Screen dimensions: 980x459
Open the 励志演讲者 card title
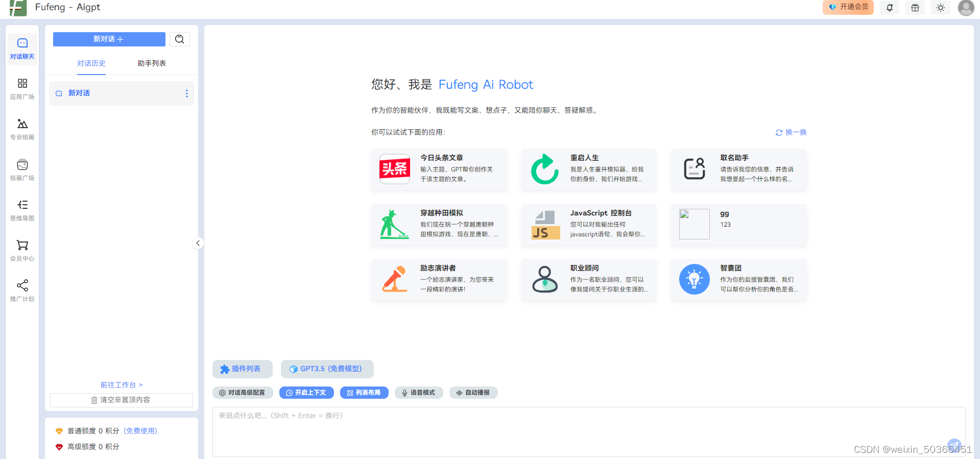click(438, 268)
